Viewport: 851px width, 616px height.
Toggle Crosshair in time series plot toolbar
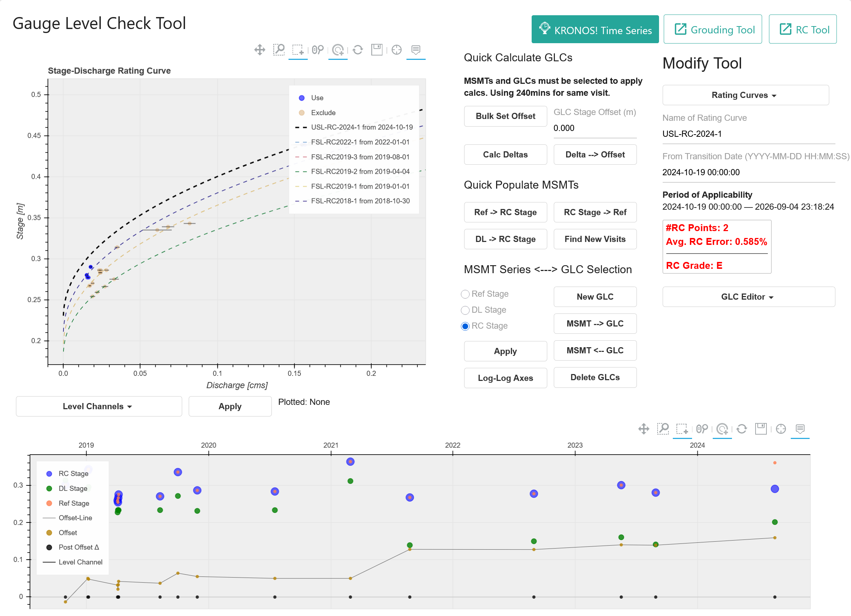(781, 429)
